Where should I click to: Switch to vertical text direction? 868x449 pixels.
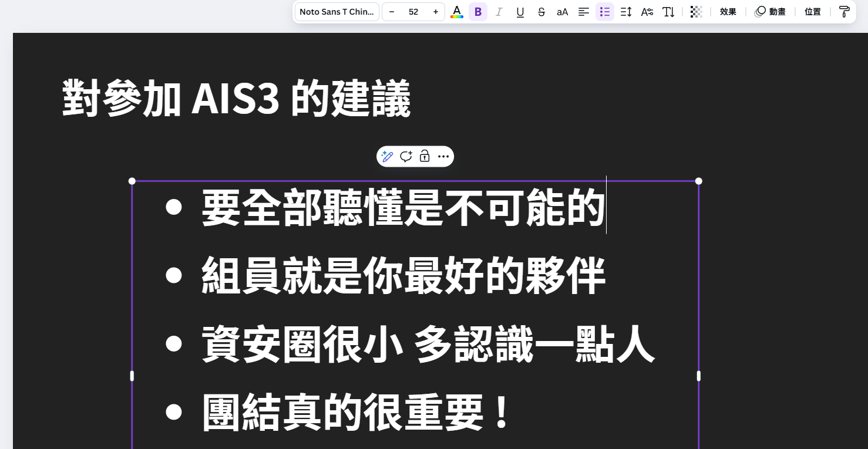(x=668, y=12)
